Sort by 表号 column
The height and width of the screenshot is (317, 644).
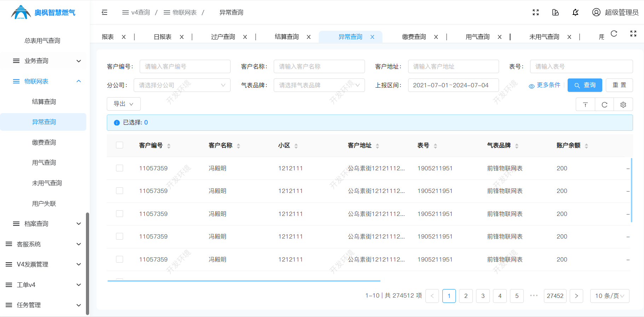[435, 146]
